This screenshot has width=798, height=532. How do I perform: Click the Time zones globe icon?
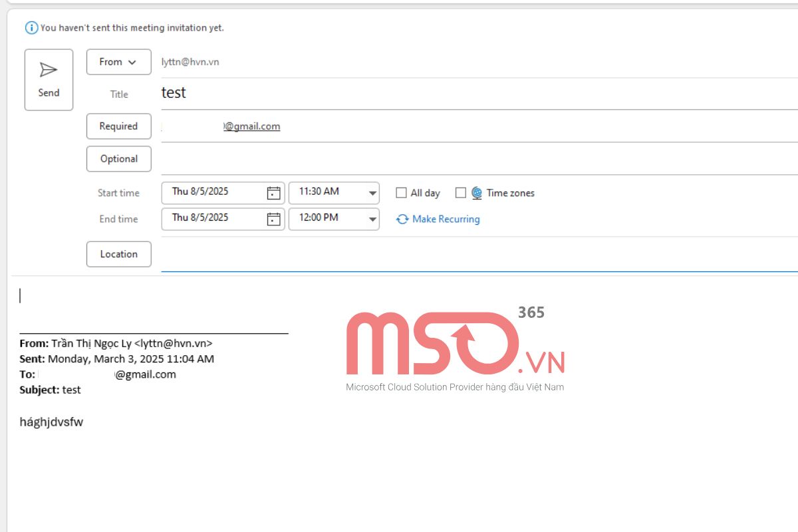(477, 193)
